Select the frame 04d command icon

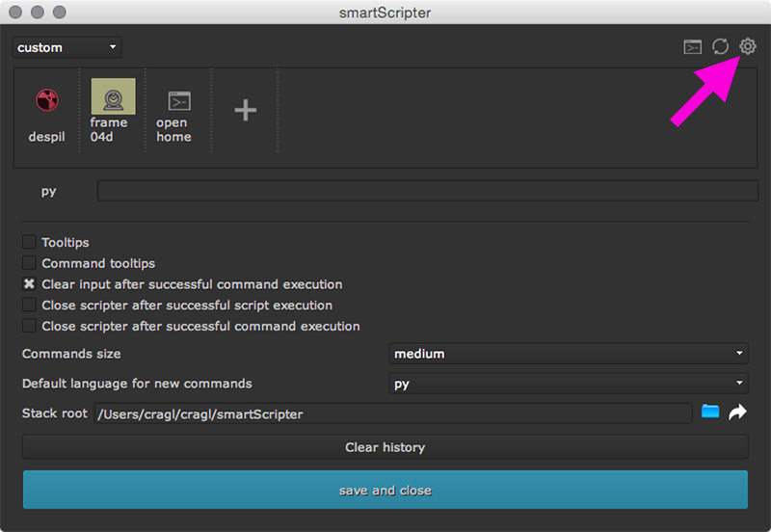[x=113, y=96]
